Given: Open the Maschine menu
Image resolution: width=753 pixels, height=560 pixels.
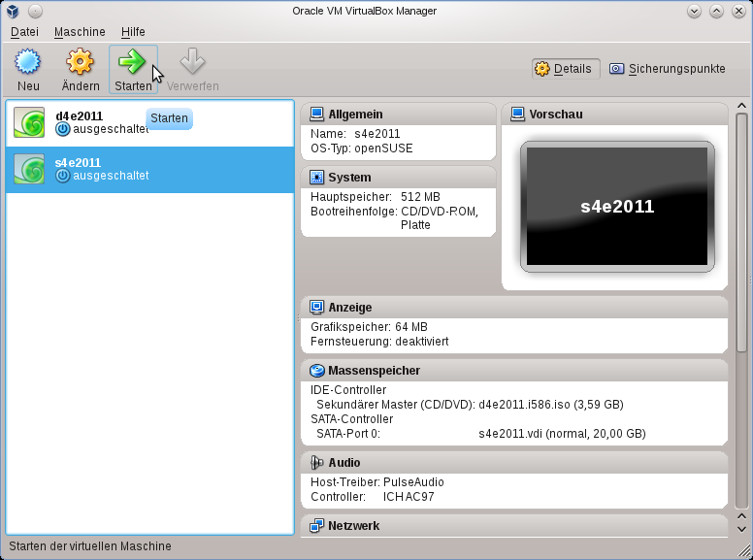Looking at the screenshot, I should (80, 32).
